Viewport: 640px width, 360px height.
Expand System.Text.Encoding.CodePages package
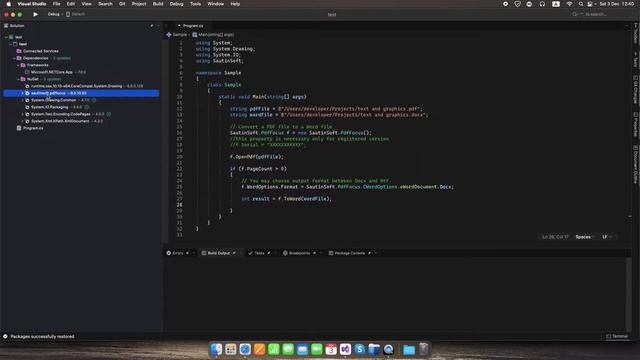coord(22,114)
